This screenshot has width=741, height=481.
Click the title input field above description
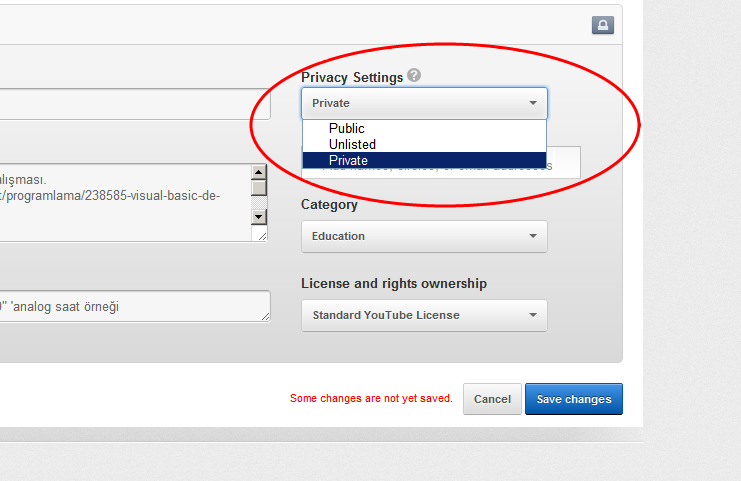(130, 104)
